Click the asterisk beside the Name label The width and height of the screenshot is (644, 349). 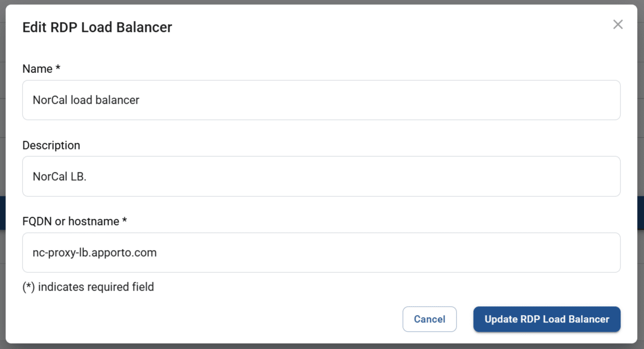pyautogui.click(x=58, y=68)
